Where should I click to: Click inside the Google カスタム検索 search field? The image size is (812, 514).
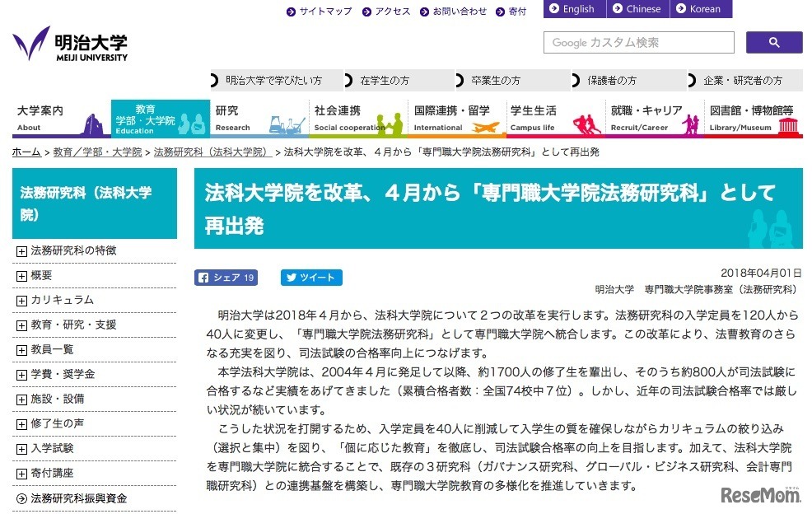(x=638, y=42)
